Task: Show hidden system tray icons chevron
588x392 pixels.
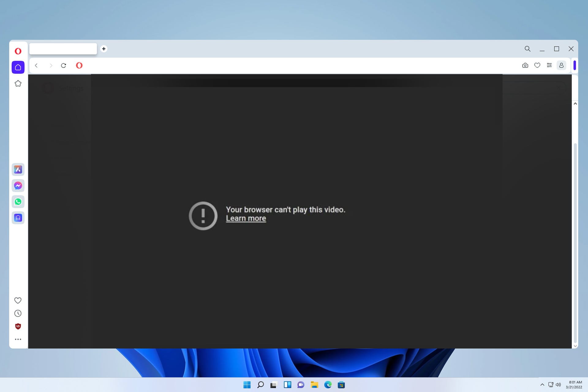Action: 542,385
